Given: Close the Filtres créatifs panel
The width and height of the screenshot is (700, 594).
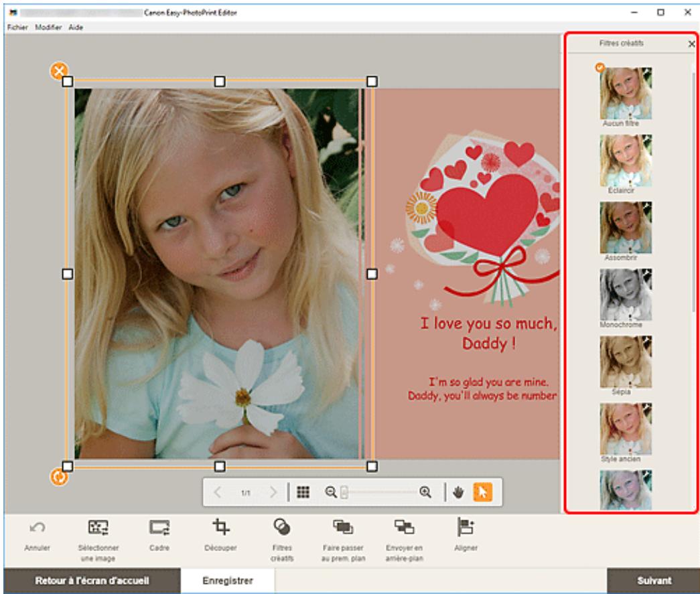Looking at the screenshot, I should click(x=691, y=44).
